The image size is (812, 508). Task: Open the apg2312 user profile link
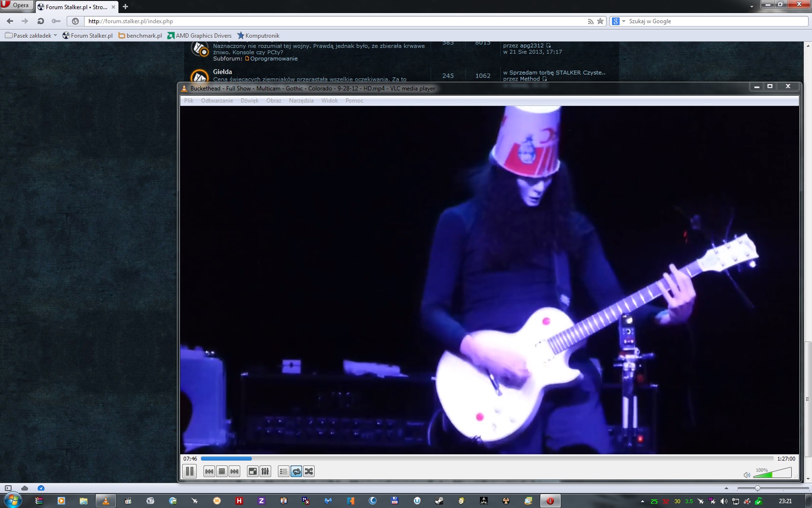[532, 45]
